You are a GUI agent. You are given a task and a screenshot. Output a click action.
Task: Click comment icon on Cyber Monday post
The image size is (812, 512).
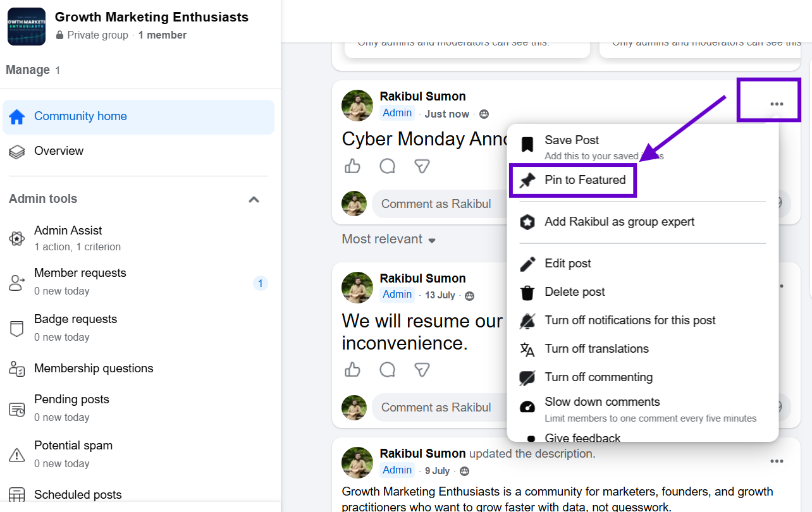pyautogui.click(x=387, y=166)
